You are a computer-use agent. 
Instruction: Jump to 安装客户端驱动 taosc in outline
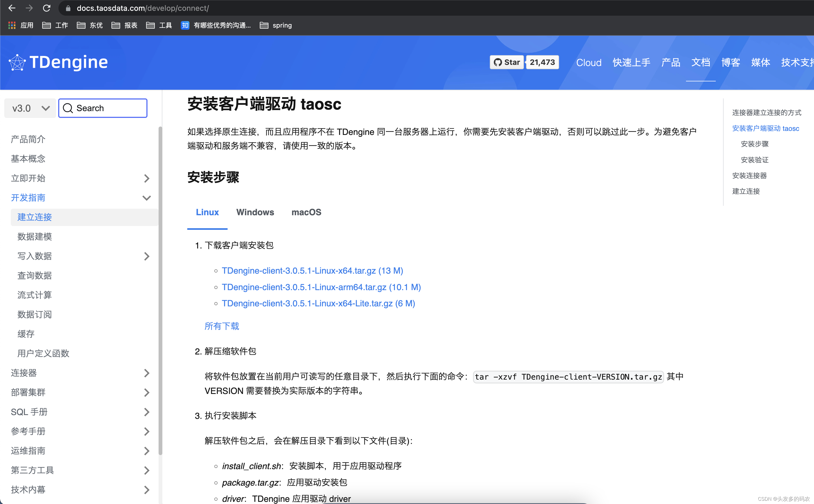point(766,128)
